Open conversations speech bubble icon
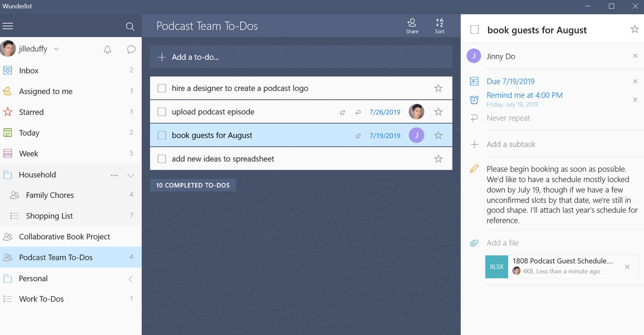This screenshot has height=335, width=644. click(x=131, y=50)
